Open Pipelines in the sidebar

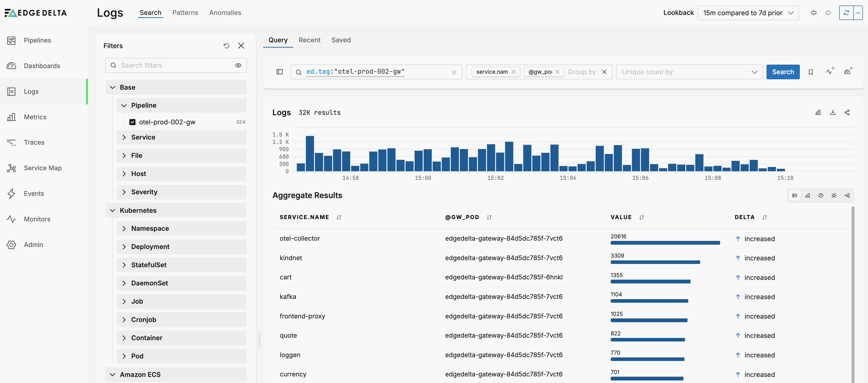(x=37, y=40)
